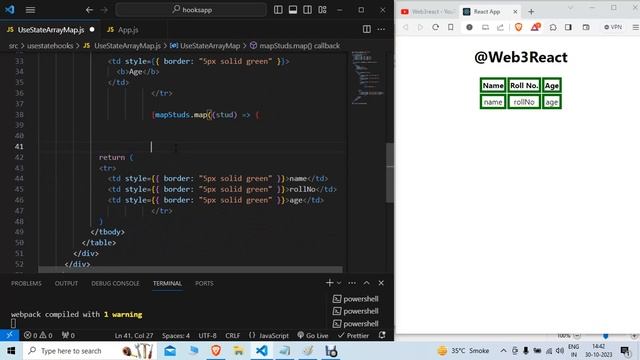Click Windows Start button
Screen dimensions: 640x360
[11, 351]
